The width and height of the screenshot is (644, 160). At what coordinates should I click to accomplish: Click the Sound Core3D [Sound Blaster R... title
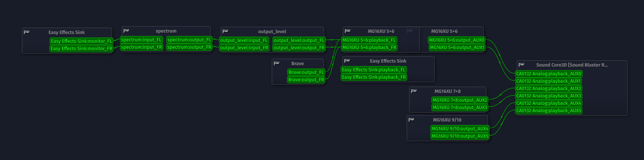pyautogui.click(x=572, y=65)
